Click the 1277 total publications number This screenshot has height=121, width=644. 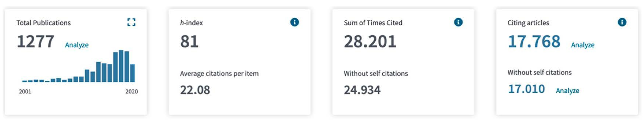pyautogui.click(x=36, y=41)
